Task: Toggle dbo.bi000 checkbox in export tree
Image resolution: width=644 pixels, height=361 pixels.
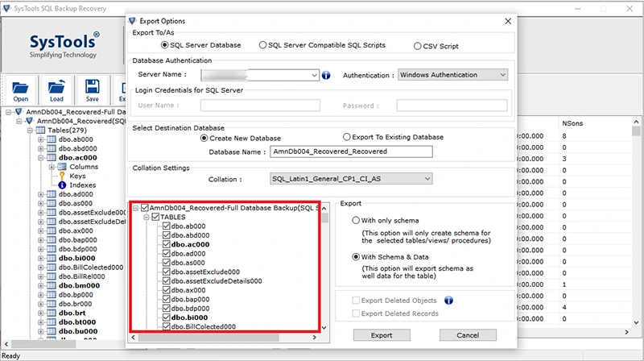Action: (167, 317)
